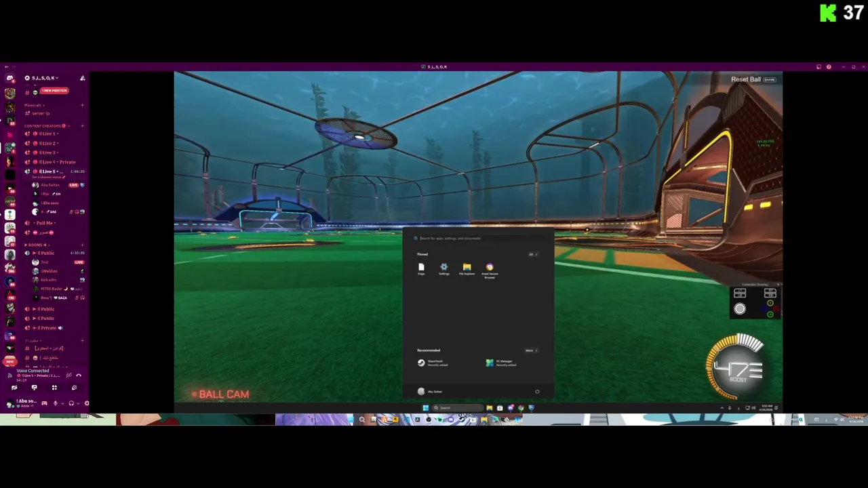
Task: Click the Discord help icon in title bar
Action: (828, 67)
